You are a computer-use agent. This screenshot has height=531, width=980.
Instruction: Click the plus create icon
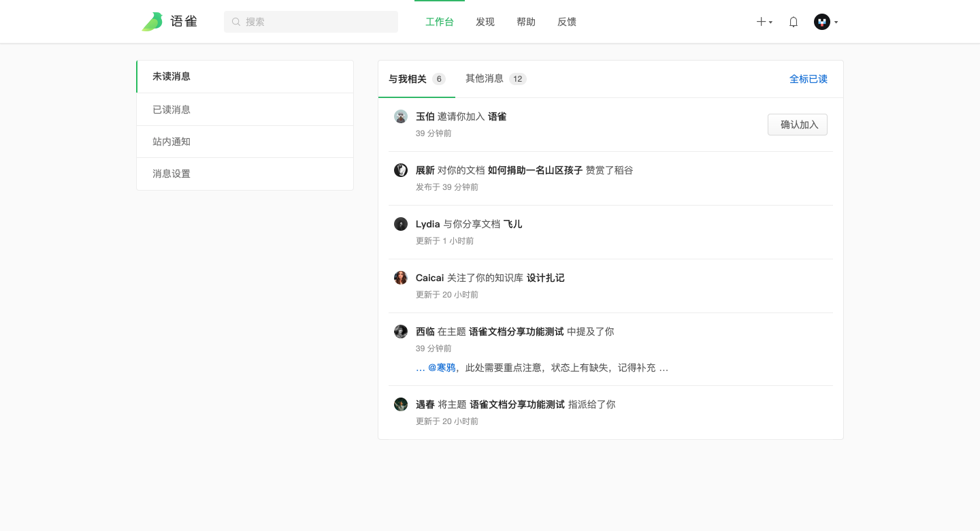pos(761,22)
